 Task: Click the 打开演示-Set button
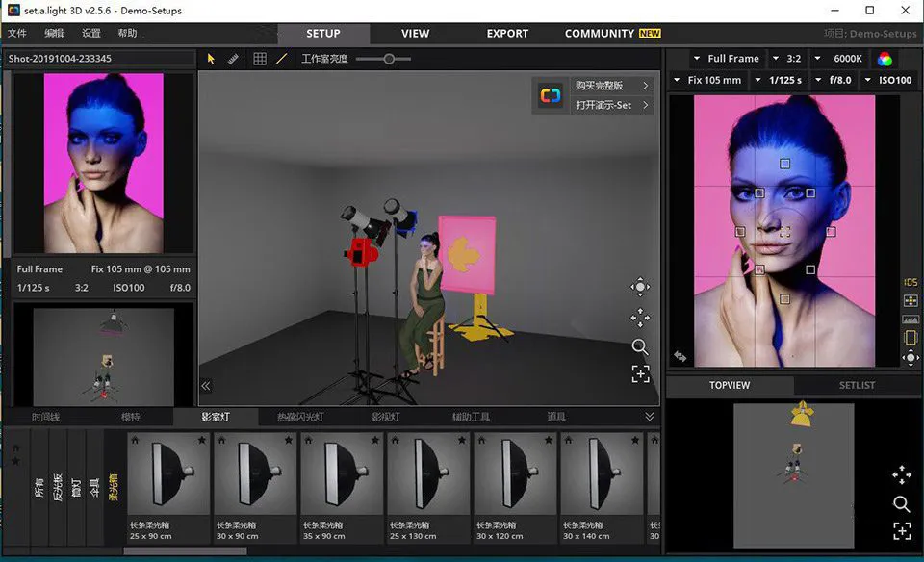click(x=603, y=105)
